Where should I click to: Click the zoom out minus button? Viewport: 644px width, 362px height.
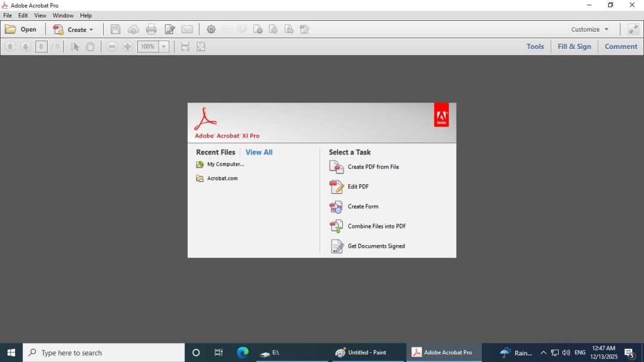(x=112, y=47)
